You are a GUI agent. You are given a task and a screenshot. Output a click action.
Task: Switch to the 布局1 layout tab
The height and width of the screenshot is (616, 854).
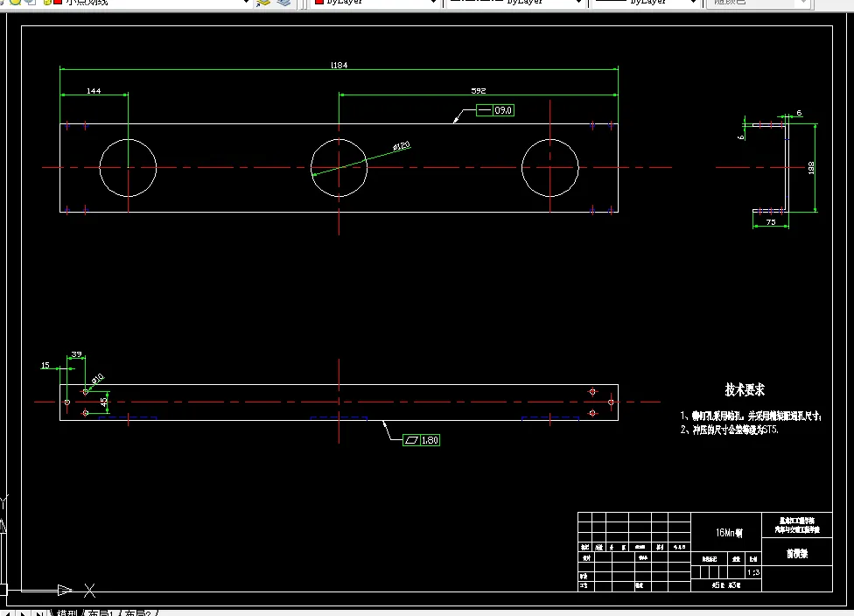pos(101,612)
